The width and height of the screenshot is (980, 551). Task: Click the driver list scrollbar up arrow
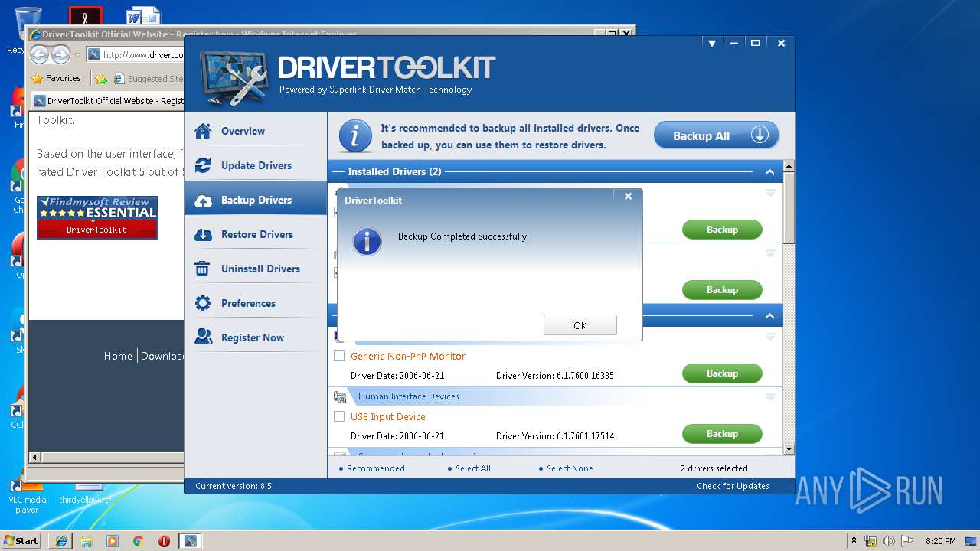[x=789, y=166]
